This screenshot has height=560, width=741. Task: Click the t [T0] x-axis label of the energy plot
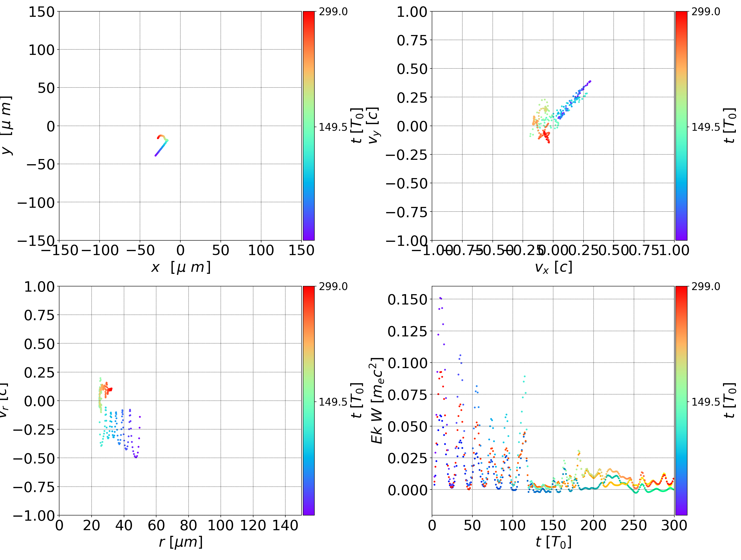(553, 542)
